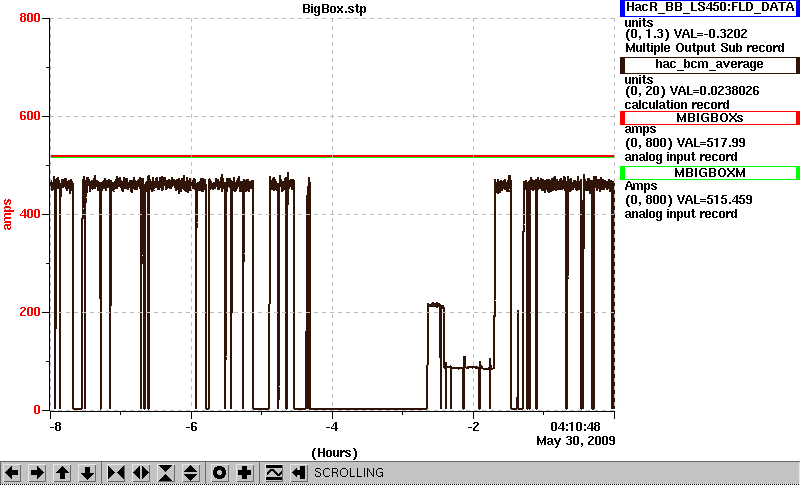Click the 04:10:48 timestamp label
The image size is (800, 485).
(575, 426)
